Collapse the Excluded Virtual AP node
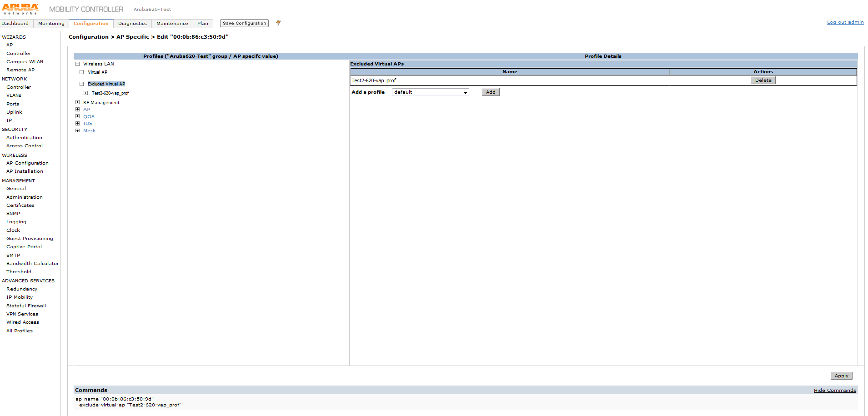Viewport: 868px width, 416px height. pos(82,84)
